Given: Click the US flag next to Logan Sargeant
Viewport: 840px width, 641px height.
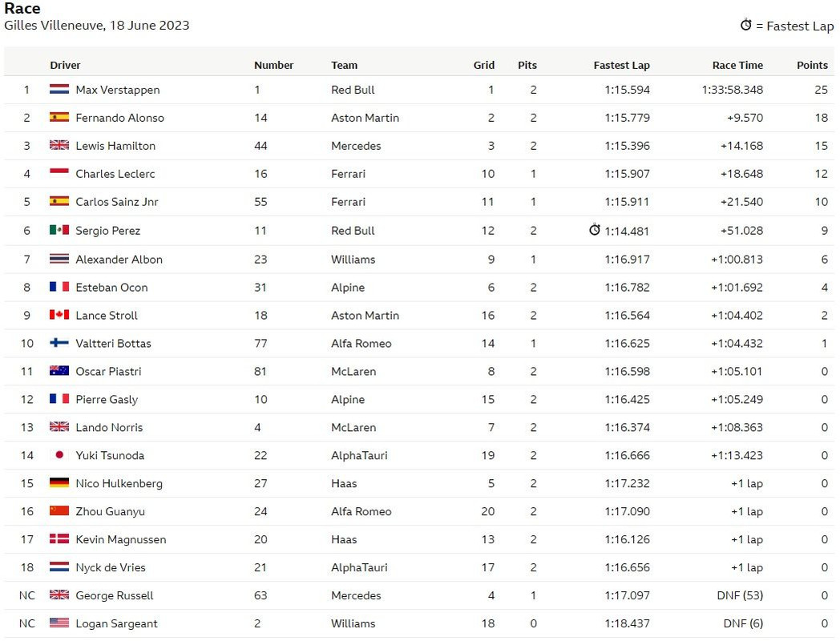Looking at the screenshot, I should [59, 623].
